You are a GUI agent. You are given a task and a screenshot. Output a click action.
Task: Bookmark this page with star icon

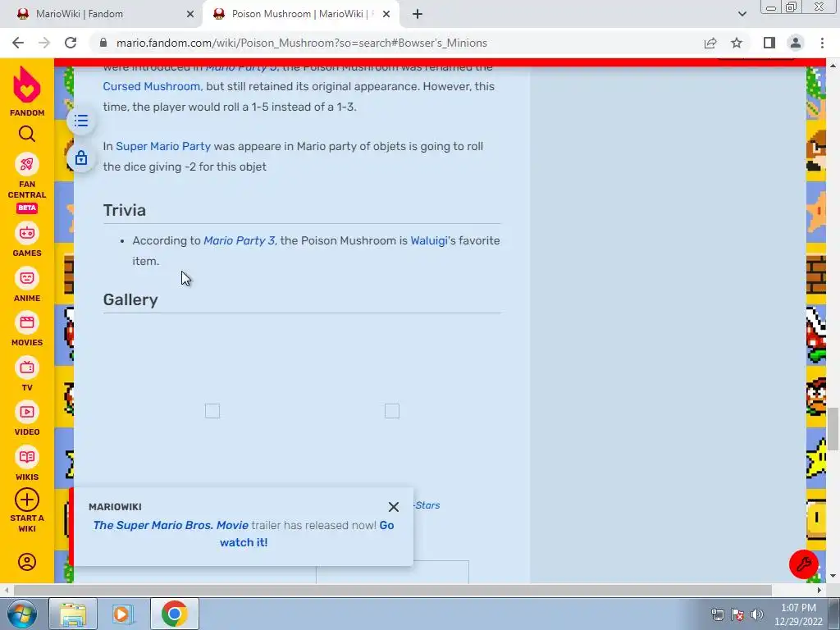point(737,43)
